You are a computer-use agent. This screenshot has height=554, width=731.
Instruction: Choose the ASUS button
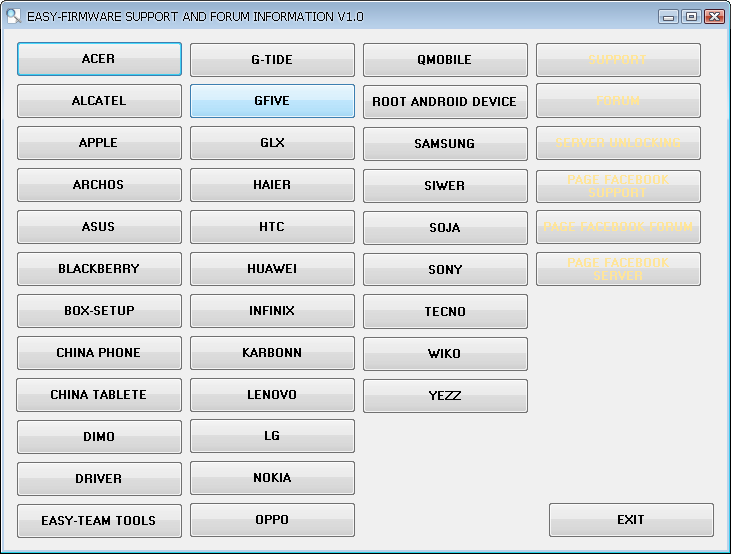(x=99, y=227)
